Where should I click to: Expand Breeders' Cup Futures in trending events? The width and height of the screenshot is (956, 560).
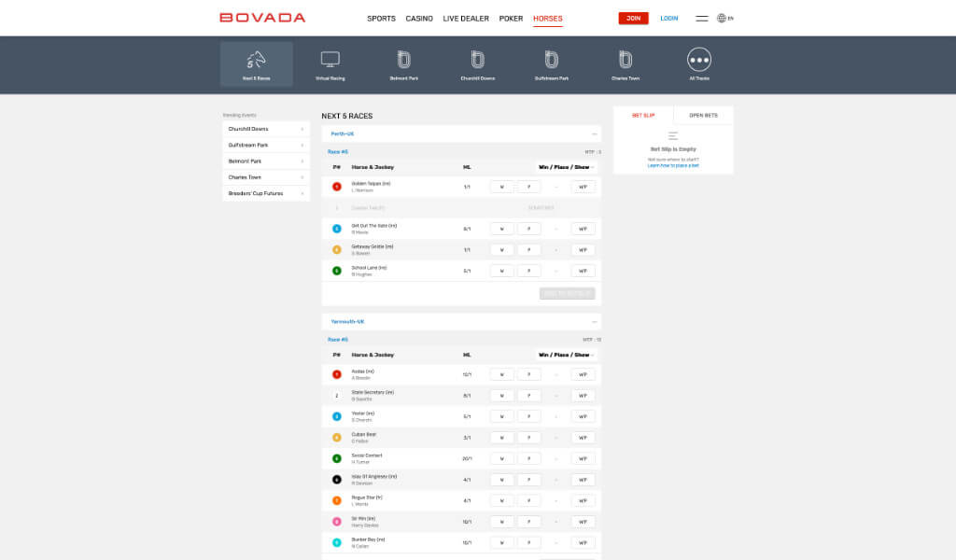coord(266,193)
